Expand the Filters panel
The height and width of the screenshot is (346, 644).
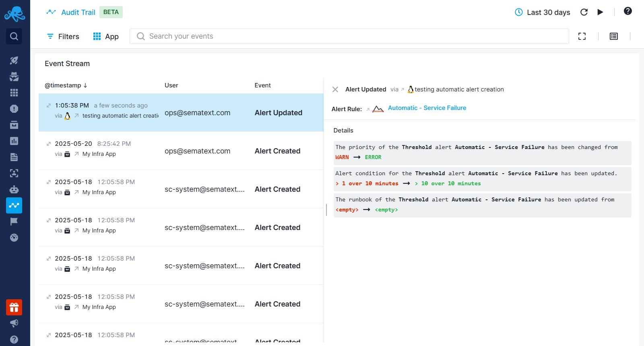(x=63, y=37)
